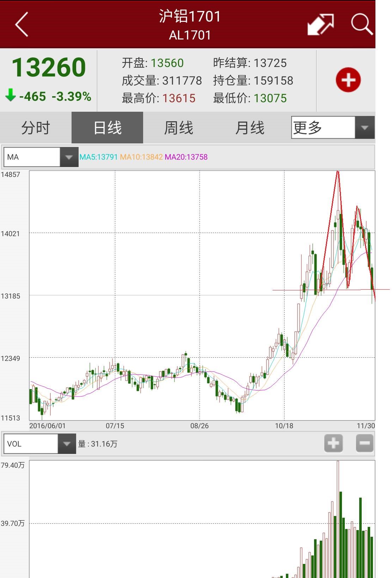This screenshot has width=392, height=578.
Task: Zoom in chart with plus button
Action: 333,443
